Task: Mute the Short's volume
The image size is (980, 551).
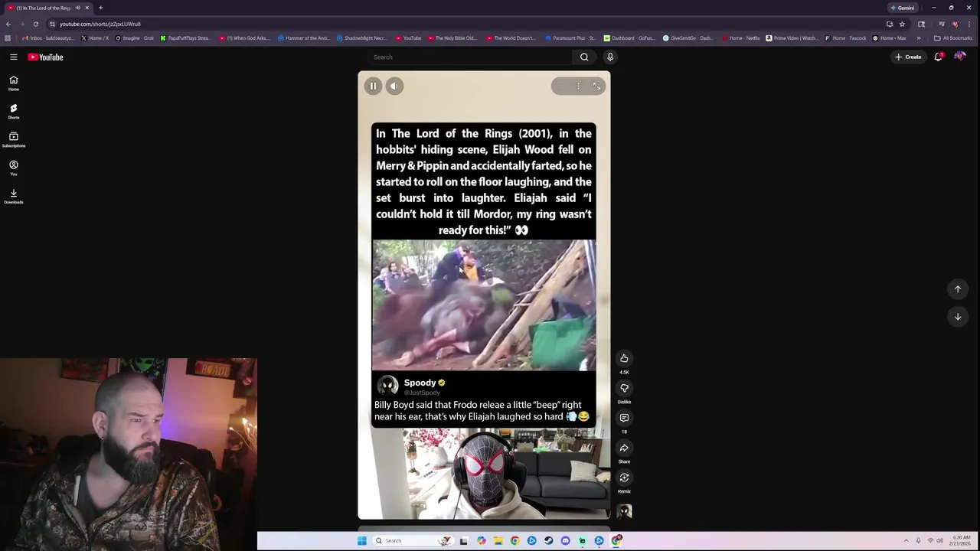Action: (x=394, y=86)
